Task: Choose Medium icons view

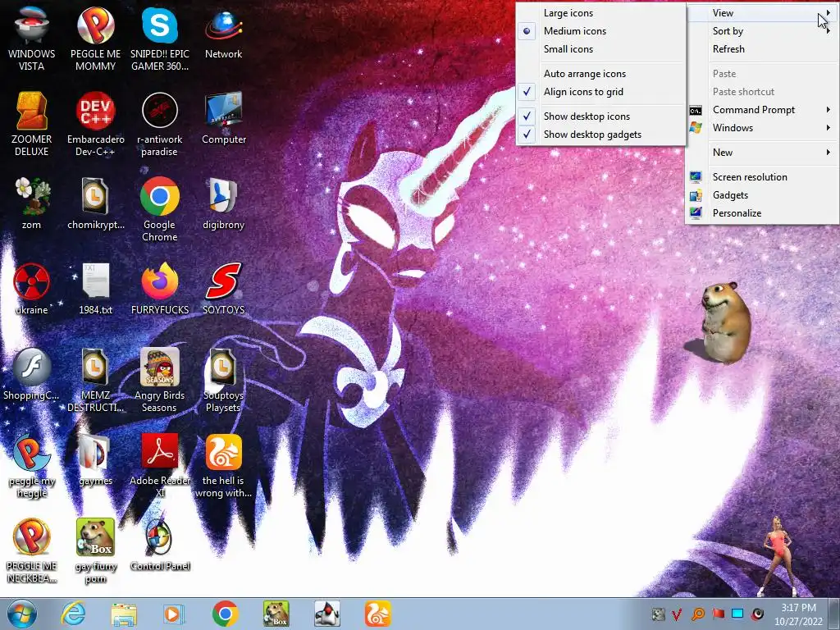Action: (600, 31)
